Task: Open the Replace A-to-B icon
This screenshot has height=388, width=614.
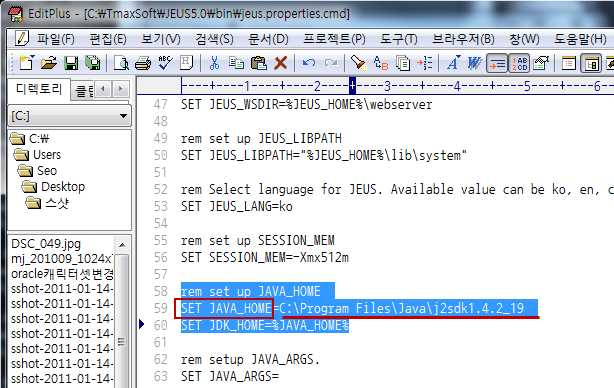Action: click(381, 63)
